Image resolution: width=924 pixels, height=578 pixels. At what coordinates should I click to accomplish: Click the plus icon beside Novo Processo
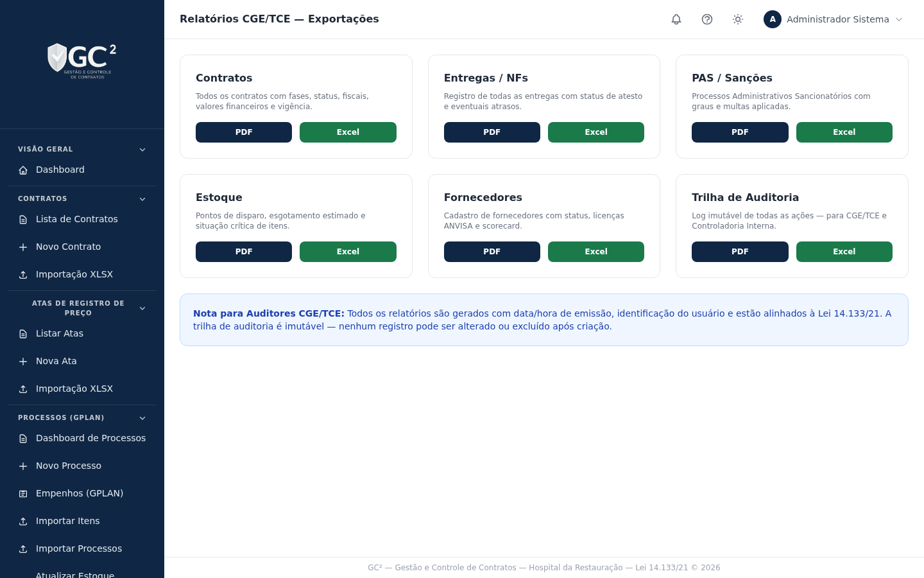click(x=23, y=466)
